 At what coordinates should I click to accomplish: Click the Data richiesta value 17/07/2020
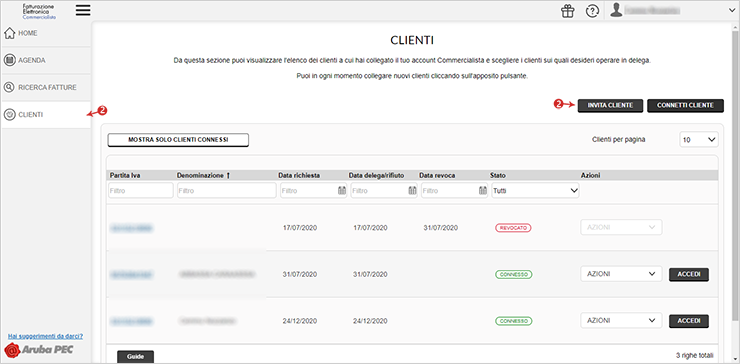[300, 228]
